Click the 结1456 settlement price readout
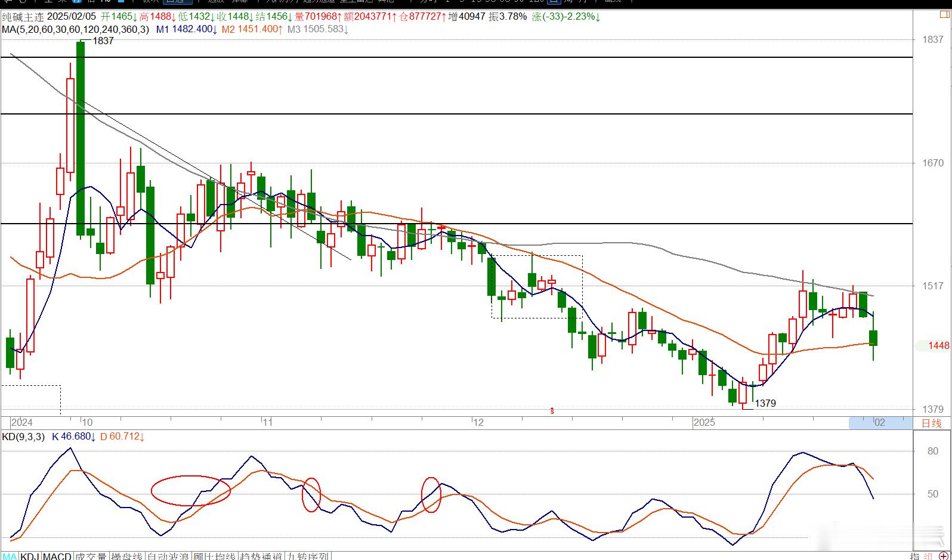Viewport: 952px width, 560px height. 273,17
